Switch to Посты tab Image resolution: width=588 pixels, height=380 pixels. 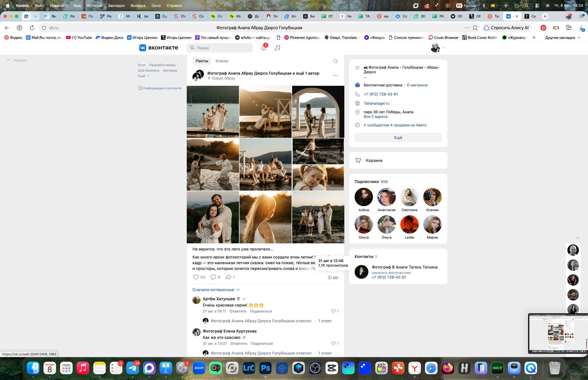(x=202, y=61)
